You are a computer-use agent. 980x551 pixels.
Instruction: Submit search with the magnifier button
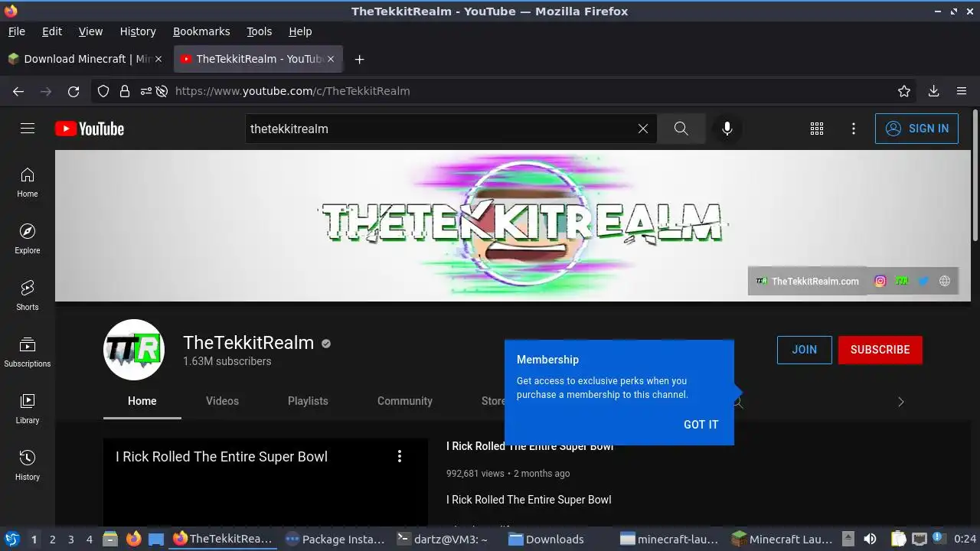click(x=681, y=129)
